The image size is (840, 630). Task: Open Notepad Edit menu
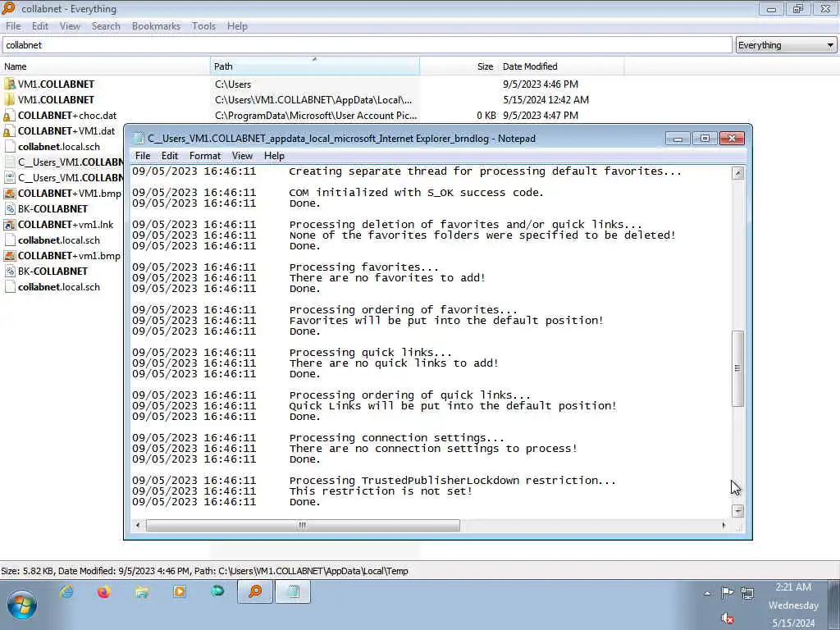coord(169,156)
